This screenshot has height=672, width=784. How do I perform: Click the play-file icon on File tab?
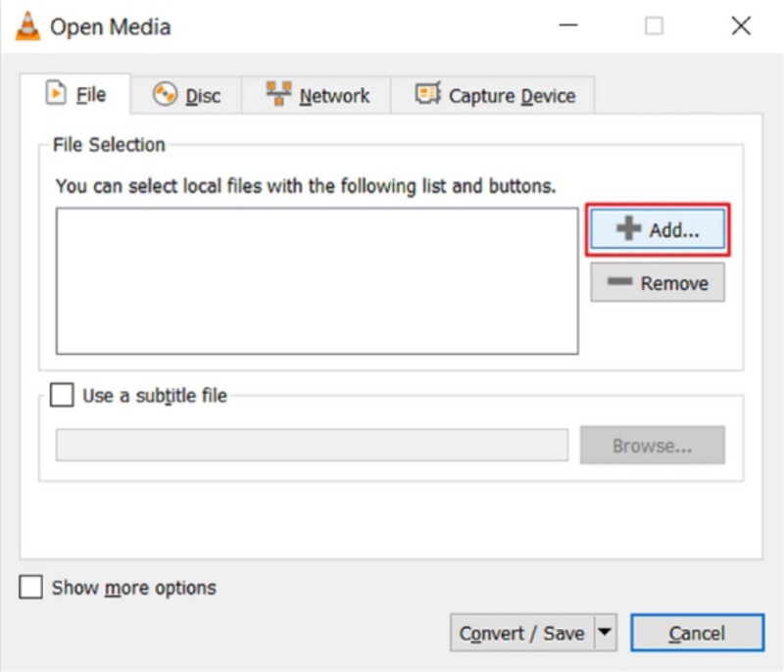(x=57, y=95)
